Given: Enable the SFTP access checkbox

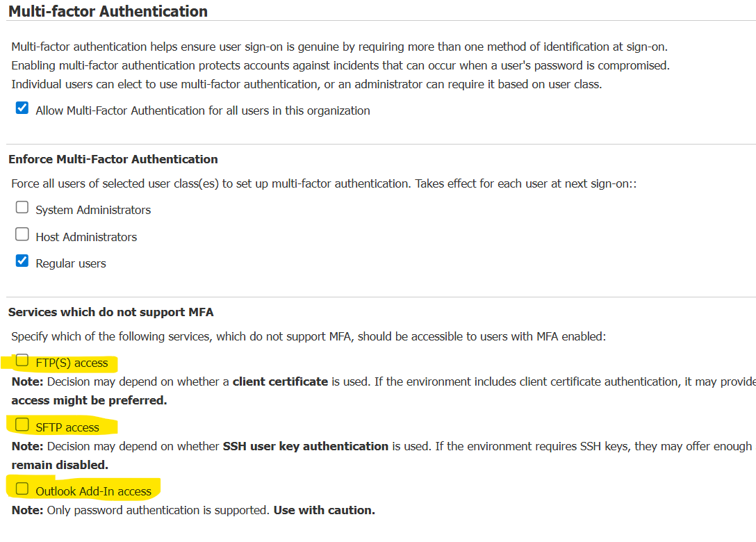Looking at the screenshot, I should point(21,424).
